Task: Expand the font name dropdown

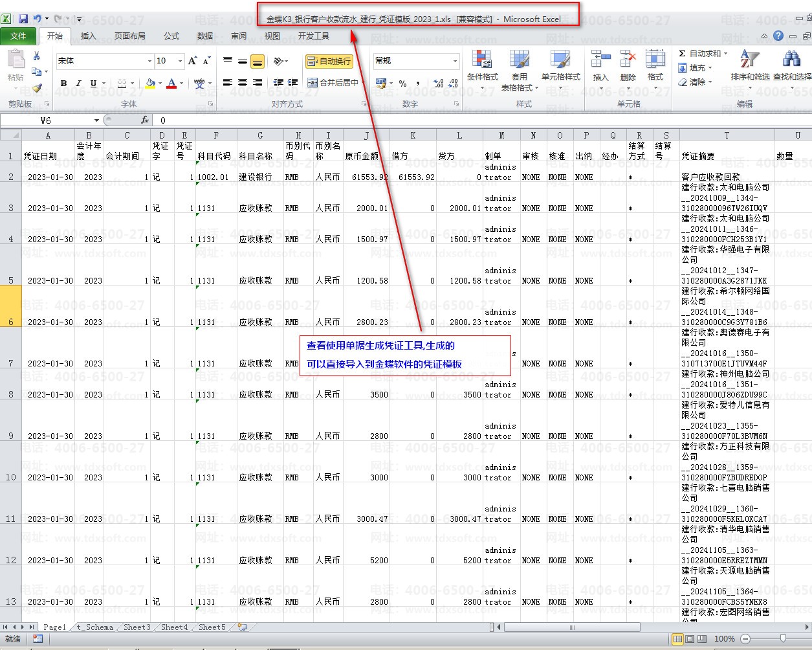Action: click(x=149, y=61)
